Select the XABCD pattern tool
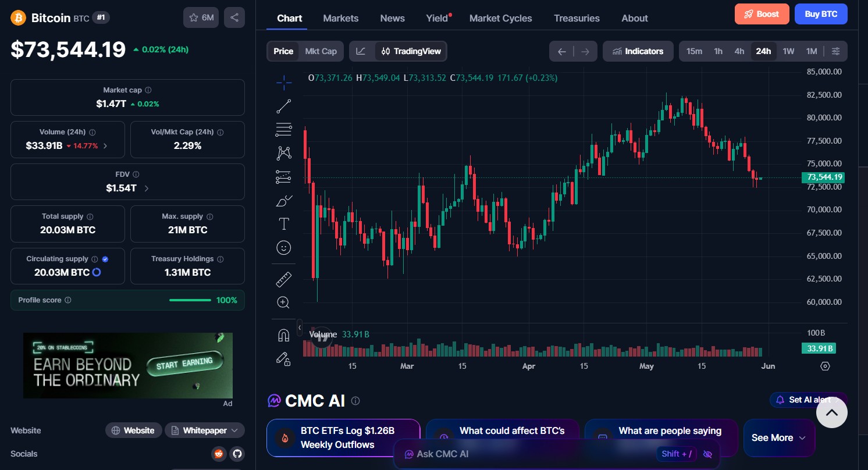The image size is (868, 470). [x=284, y=153]
